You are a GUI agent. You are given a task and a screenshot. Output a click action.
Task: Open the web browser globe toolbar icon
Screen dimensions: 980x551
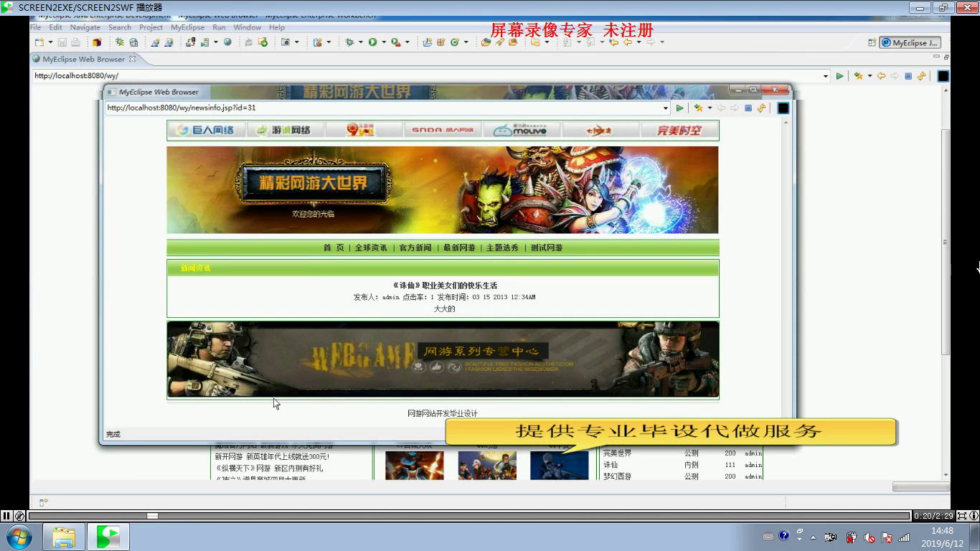click(227, 42)
